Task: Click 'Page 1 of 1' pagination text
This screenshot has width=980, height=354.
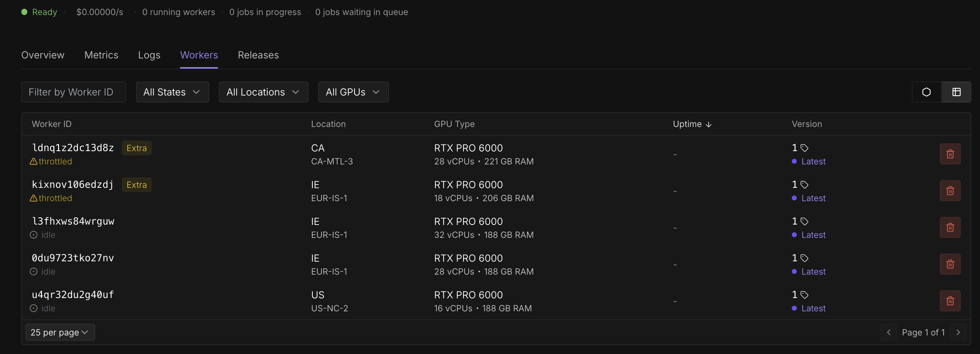Action: click(923, 332)
